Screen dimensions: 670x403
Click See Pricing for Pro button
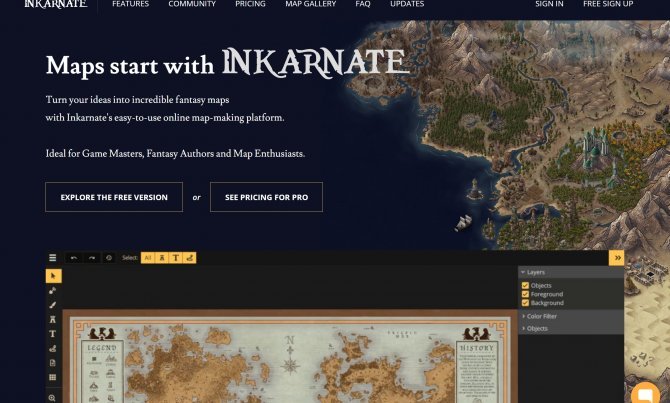pos(266,197)
